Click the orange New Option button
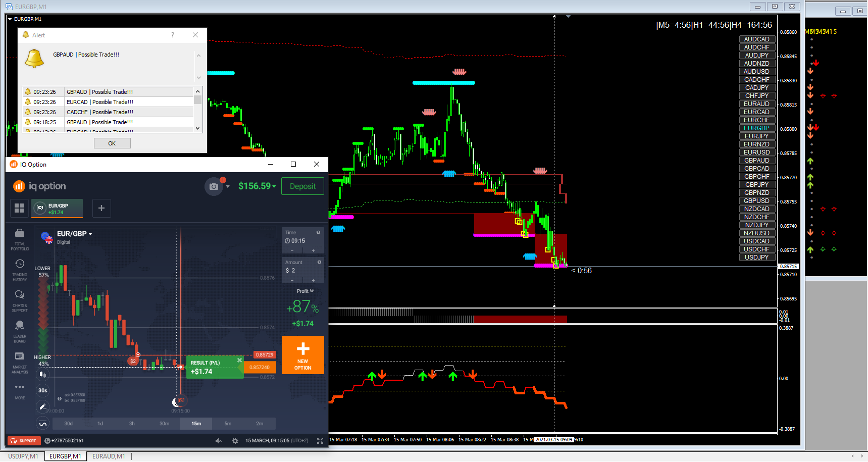 [x=303, y=355]
